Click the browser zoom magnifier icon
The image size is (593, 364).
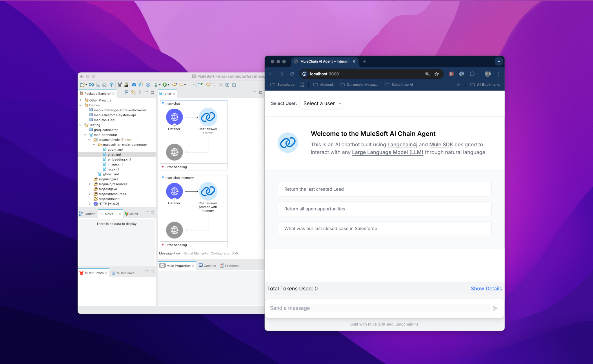point(427,74)
